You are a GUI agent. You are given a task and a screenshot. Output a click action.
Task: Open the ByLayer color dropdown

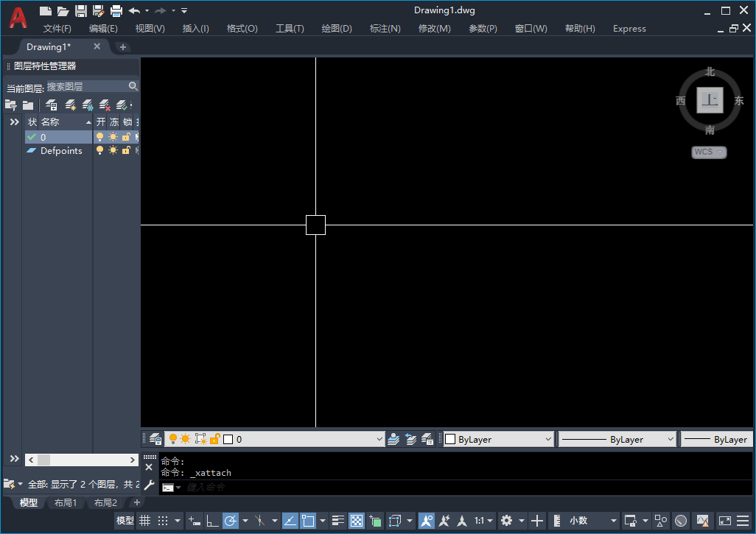498,439
